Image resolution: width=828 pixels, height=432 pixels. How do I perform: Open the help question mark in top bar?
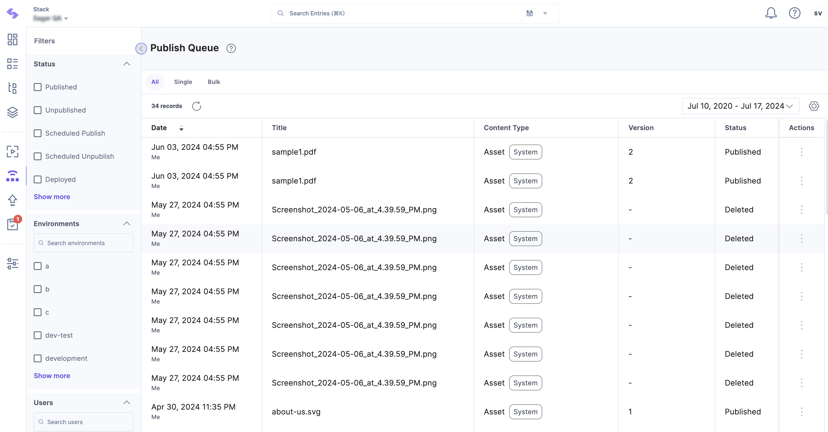(794, 13)
